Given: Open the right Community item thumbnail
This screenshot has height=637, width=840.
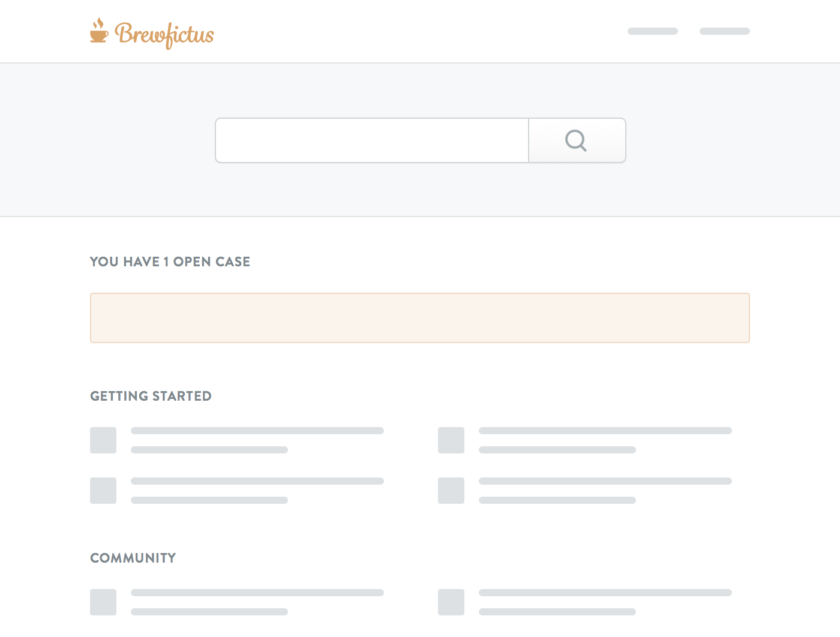Looking at the screenshot, I should (451, 602).
